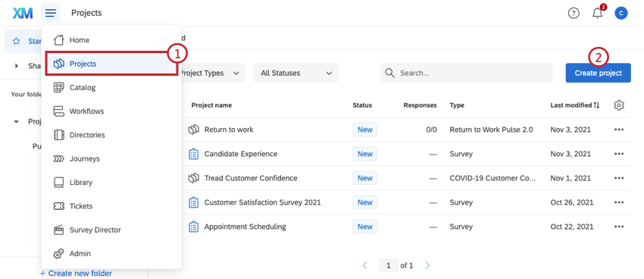Click the Tickets ticket icon
This screenshot has width=644, height=279.
[x=59, y=206]
